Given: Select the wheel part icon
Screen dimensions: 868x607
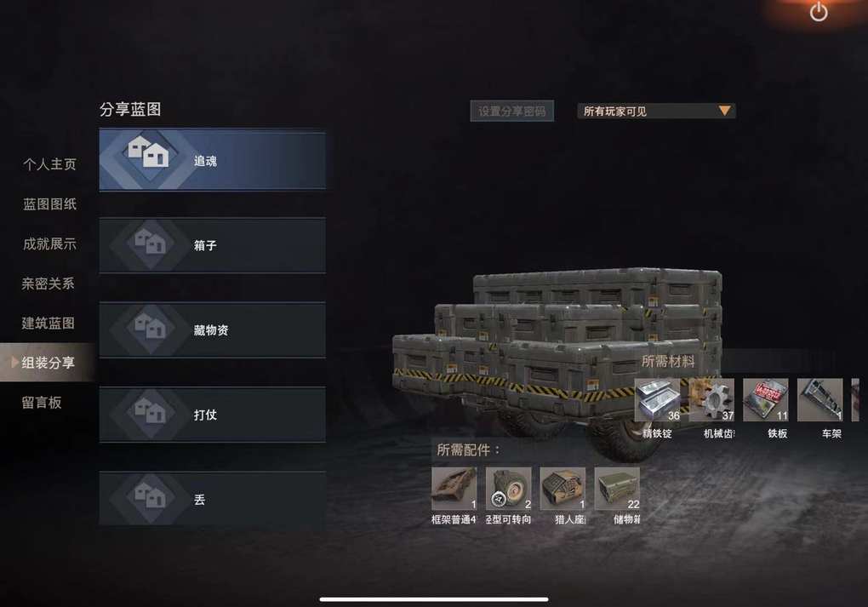Looking at the screenshot, I should 509,489.
